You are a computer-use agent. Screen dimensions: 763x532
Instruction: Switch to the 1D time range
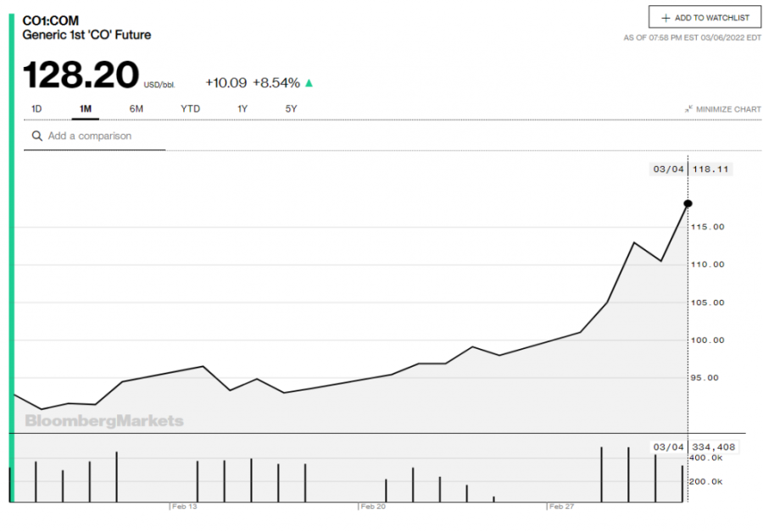point(36,108)
